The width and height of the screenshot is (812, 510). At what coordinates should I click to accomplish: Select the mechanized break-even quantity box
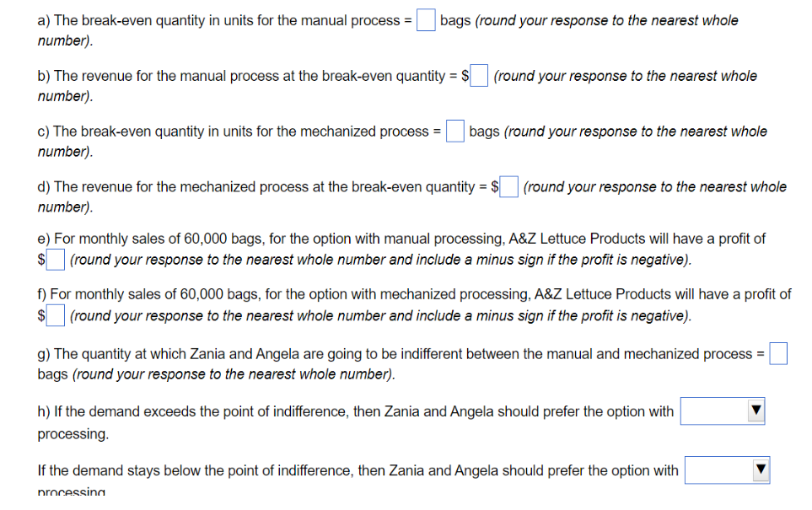pyautogui.click(x=454, y=131)
